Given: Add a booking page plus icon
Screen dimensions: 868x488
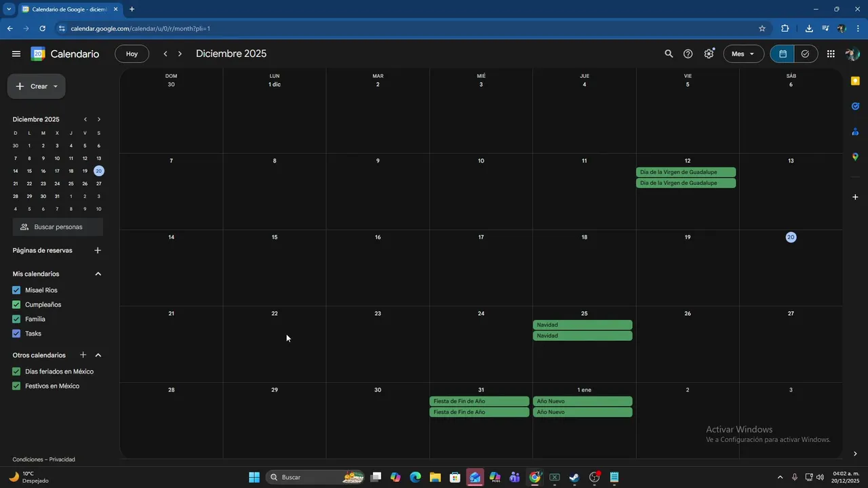Looking at the screenshot, I should tap(98, 250).
